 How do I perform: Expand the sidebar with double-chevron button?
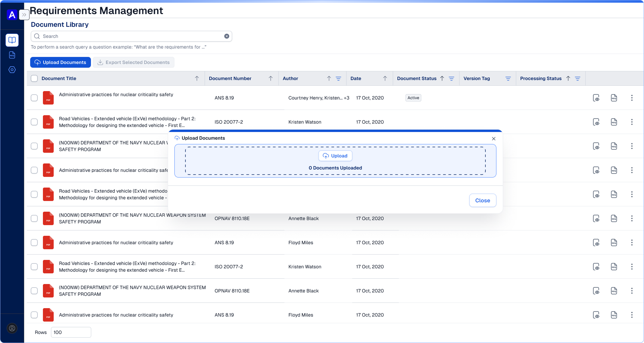[x=24, y=15]
